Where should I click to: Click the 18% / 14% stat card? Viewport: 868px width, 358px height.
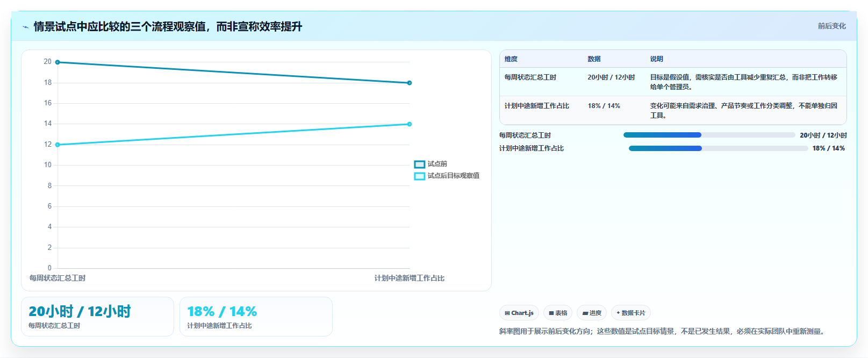(x=256, y=317)
